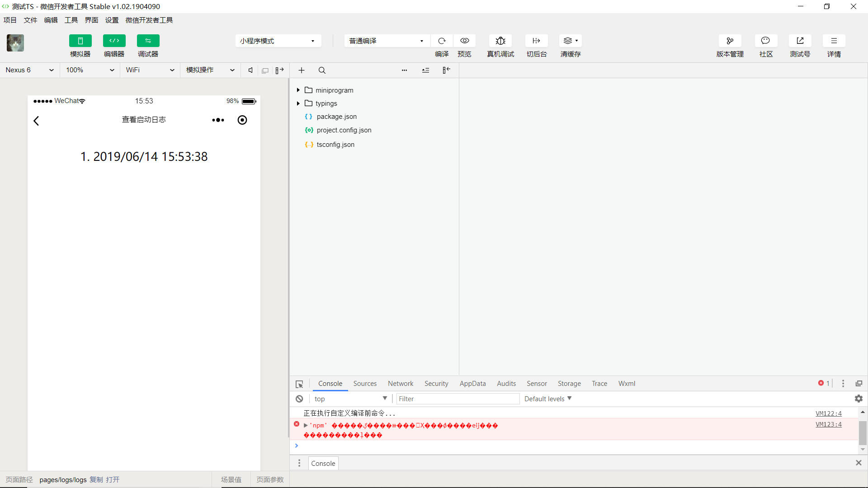
Task: Click the test account (测试号) icon
Action: [x=800, y=41]
